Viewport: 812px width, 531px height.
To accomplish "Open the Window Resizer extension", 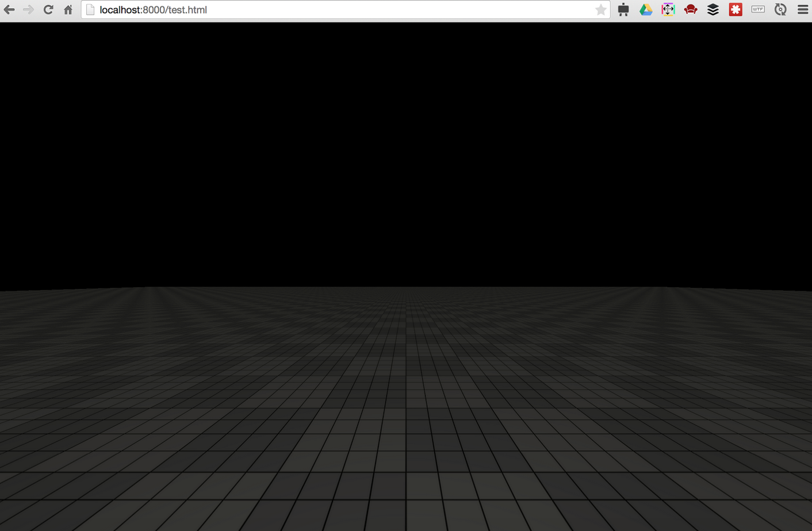I will point(668,9).
